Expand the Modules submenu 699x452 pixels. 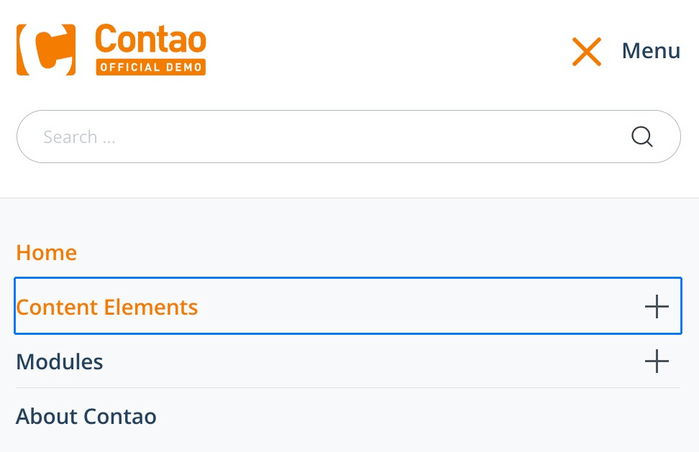coord(656,361)
